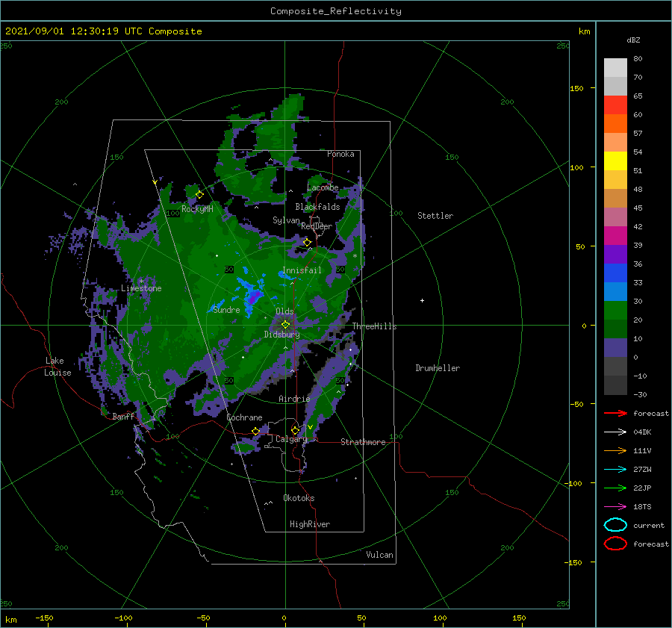Select the cyan current ellipse legend icon
This screenshot has height=628, width=672.
click(x=615, y=525)
